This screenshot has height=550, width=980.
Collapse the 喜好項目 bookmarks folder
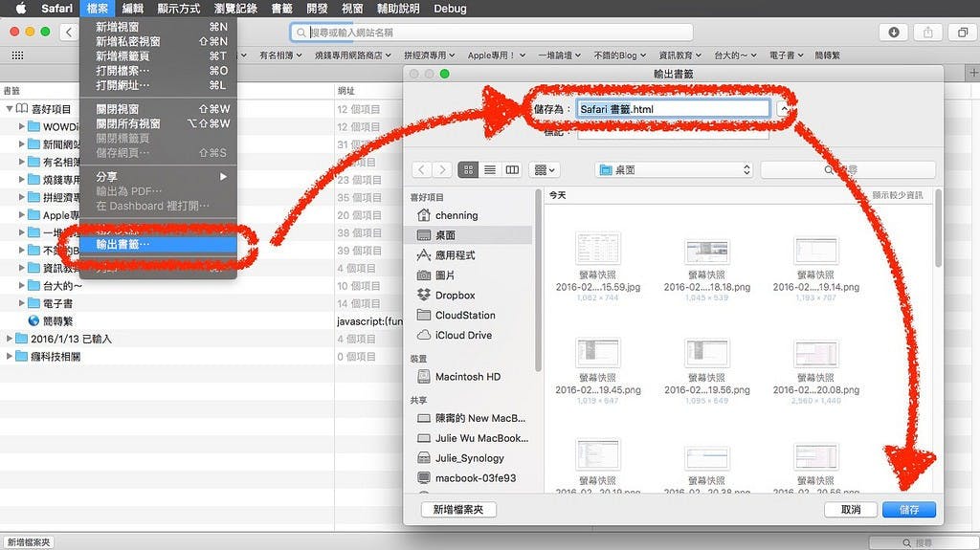click(10, 109)
